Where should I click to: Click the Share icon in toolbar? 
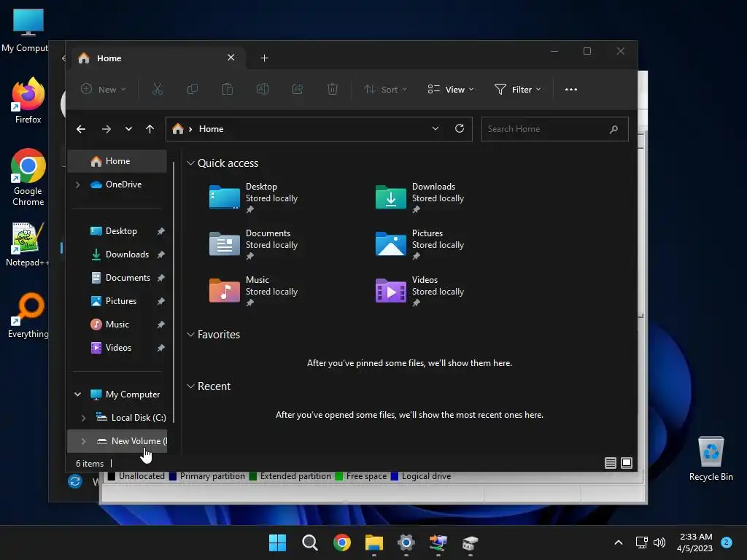[298, 89]
